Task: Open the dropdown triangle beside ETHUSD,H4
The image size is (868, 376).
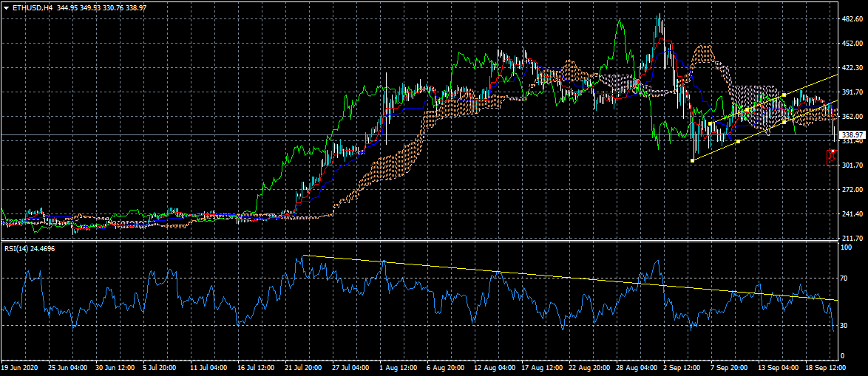Action: (6, 7)
